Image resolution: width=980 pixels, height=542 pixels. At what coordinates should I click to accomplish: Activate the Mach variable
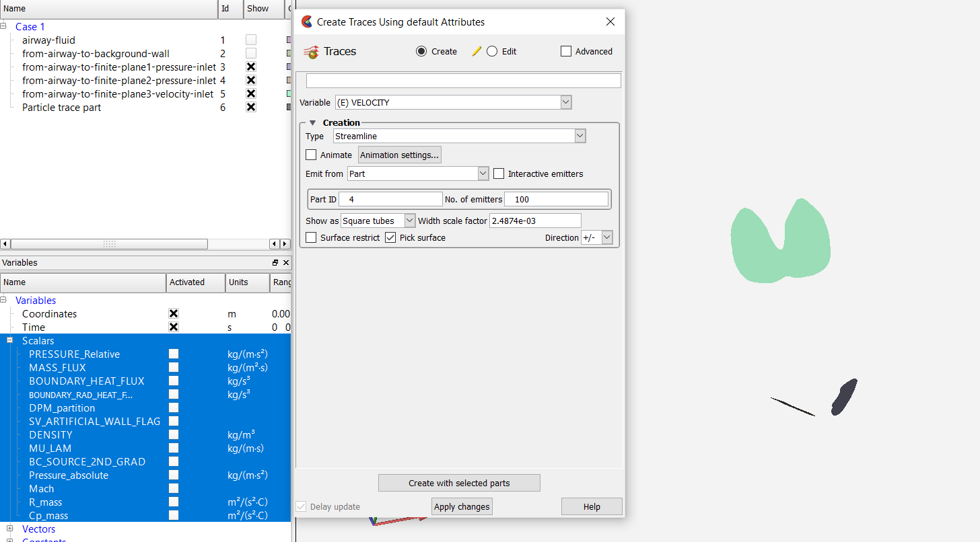174,489
